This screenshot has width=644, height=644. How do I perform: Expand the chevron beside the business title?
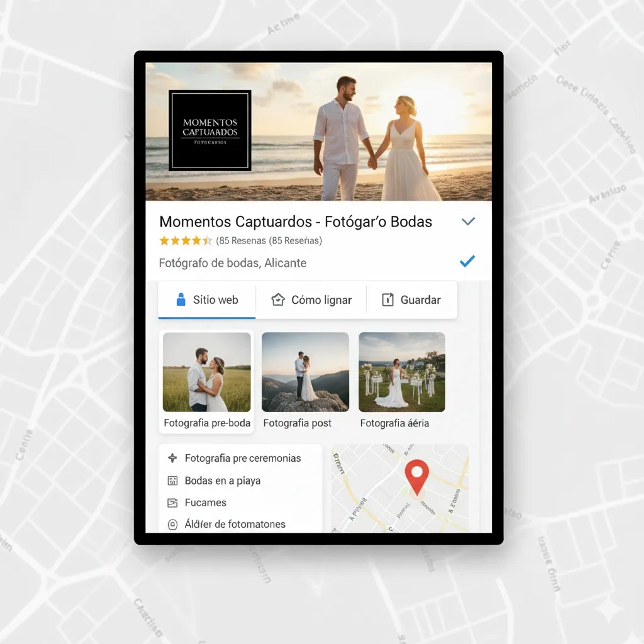click(468, 221)
